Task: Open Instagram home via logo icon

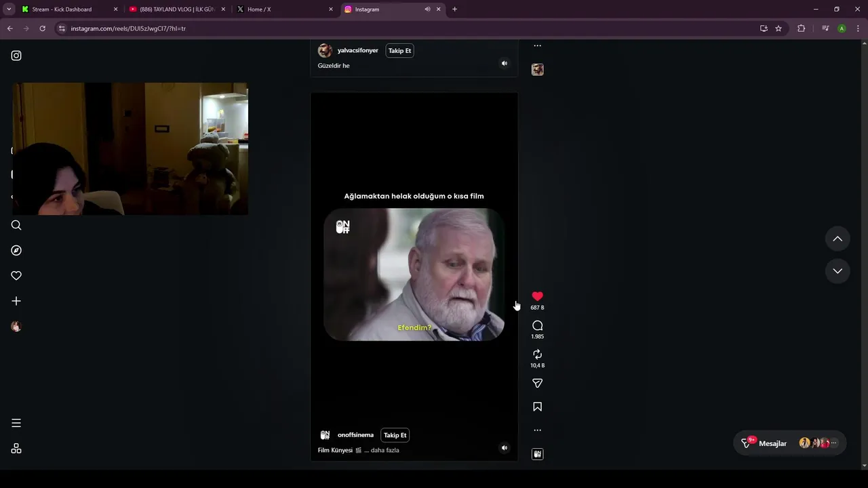Action: [16, 56]
